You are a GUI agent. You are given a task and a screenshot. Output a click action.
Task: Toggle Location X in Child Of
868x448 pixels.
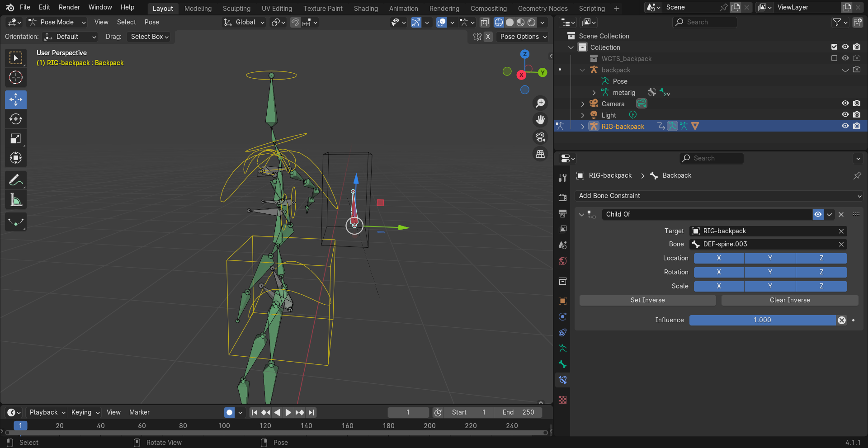pyautogui.click(x=719, y=258)
